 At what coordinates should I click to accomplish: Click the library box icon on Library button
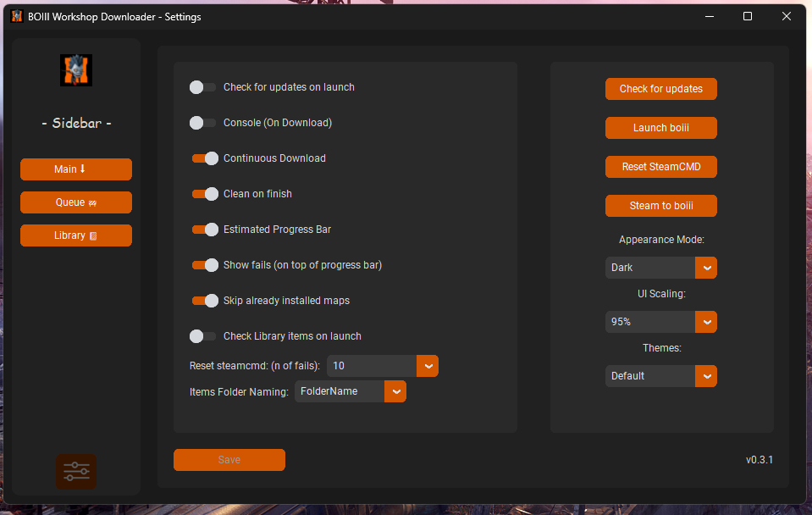pyautogui.click(x=95, y=235)
